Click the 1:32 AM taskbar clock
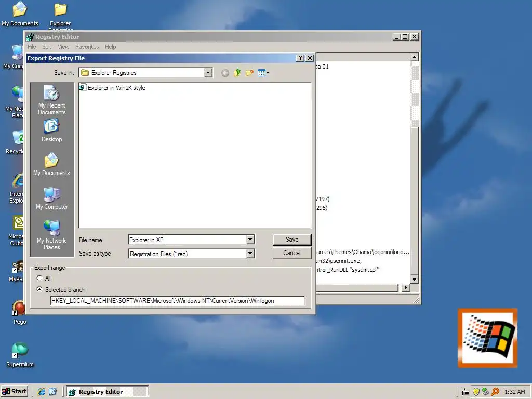Screen dimensions: 532x399 pyautogui.click(x=514, y=392)
